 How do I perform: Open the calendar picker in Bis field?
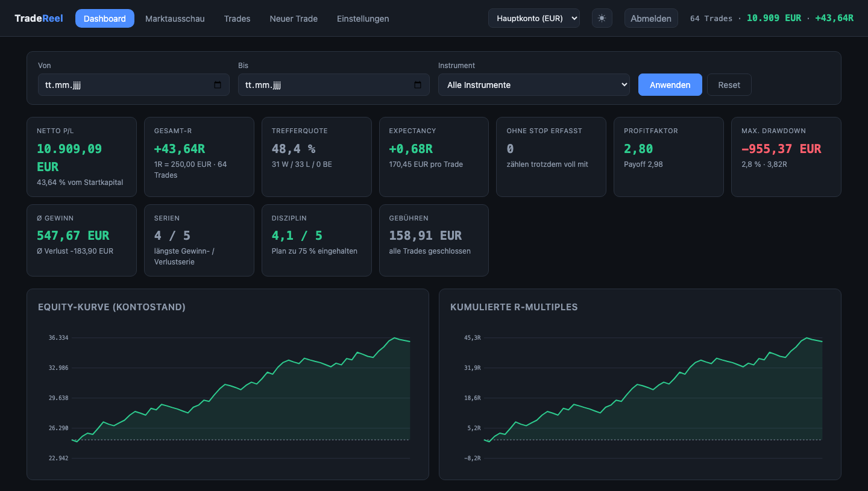pos(418,85)
